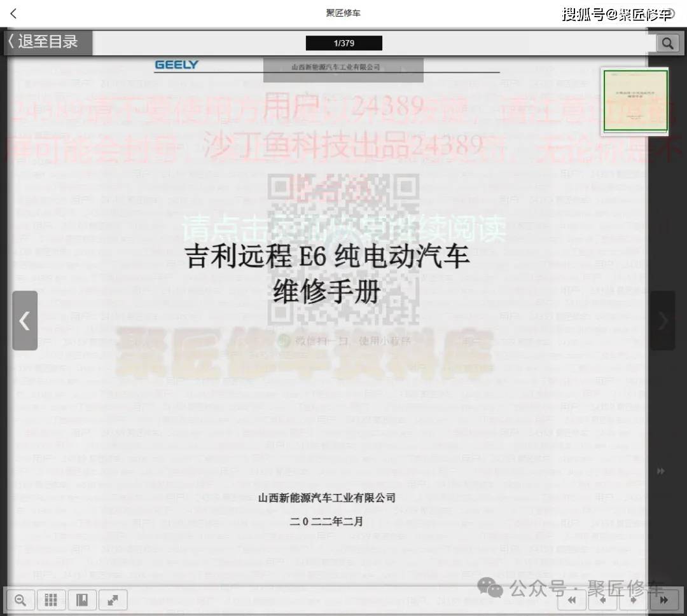
Task: Go to the previous page with the left side arrow
Action: pos(25,320)
